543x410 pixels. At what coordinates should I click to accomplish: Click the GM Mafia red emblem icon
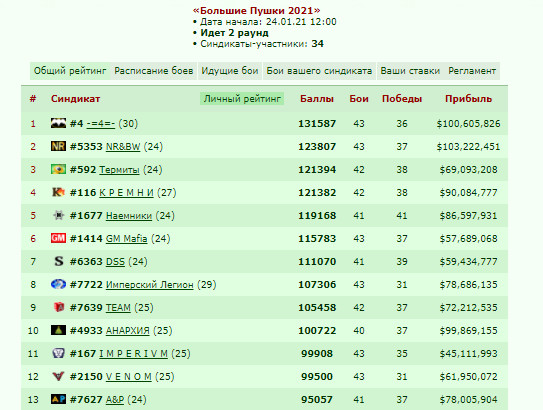(x=58, y=238)
